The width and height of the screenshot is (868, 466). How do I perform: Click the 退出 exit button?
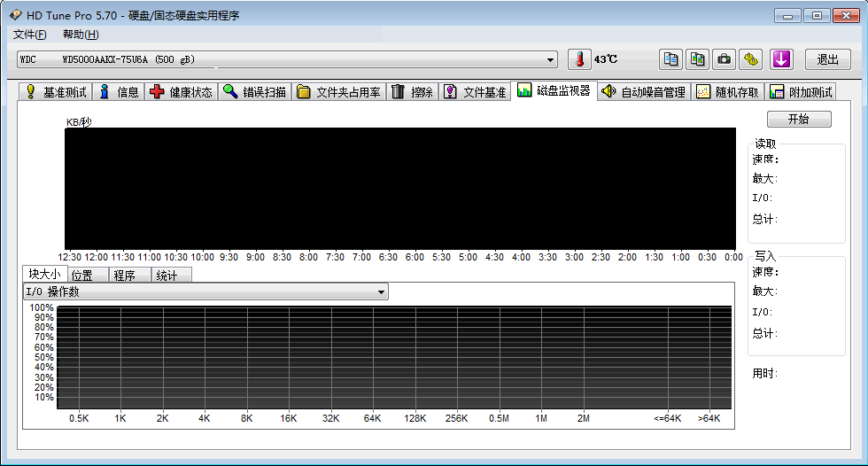[827, 59]
